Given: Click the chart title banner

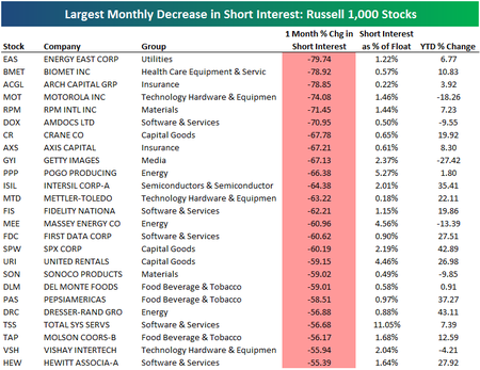Looking at the screenshot, I should coord(240,14).
